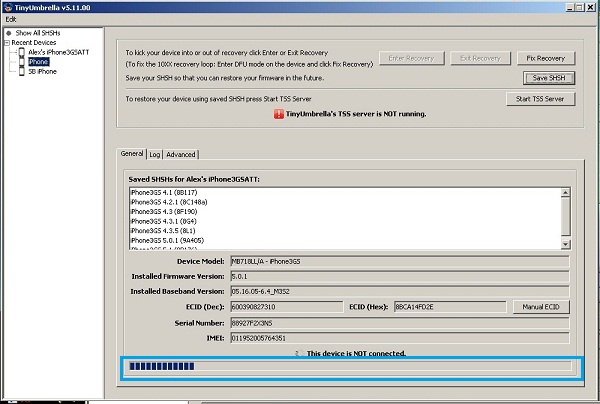Click the SHSH list scroll down arrow
600x404 pixels.
click(566, 244)
